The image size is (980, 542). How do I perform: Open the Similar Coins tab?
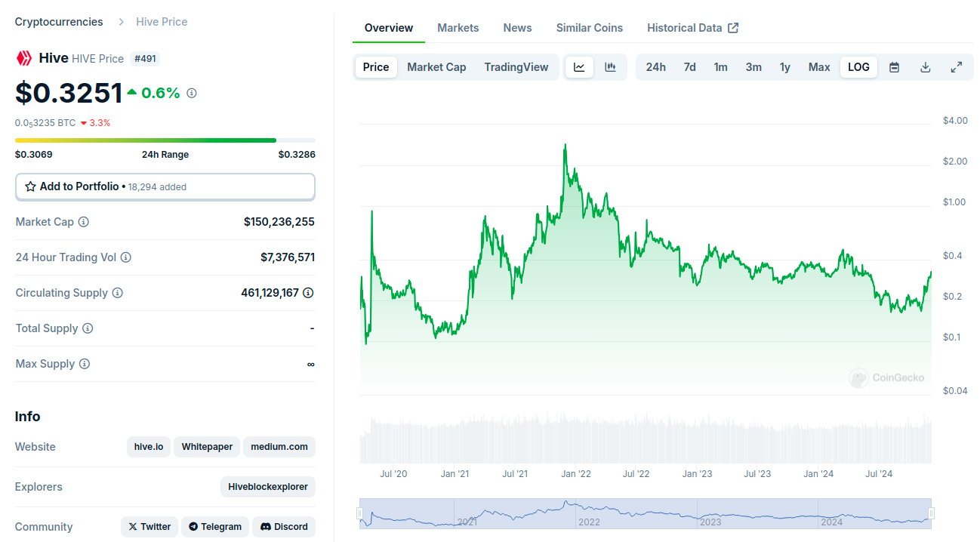[x=590, y=28]
